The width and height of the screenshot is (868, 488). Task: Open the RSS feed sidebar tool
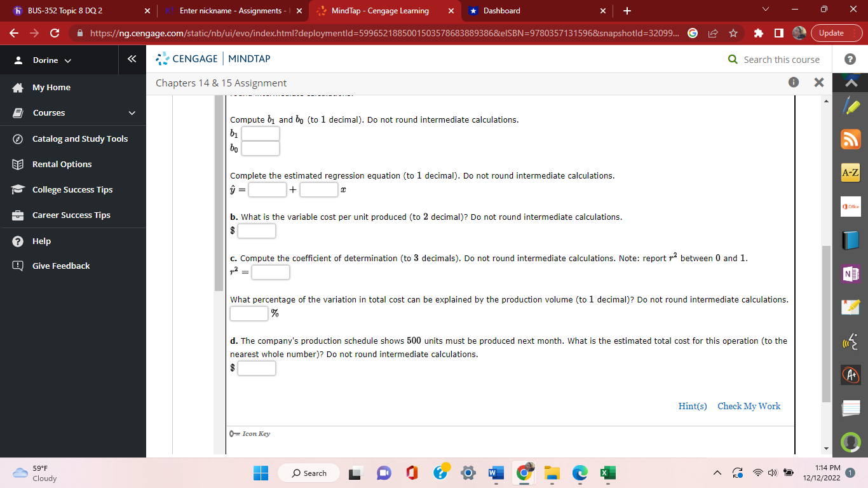850,139
